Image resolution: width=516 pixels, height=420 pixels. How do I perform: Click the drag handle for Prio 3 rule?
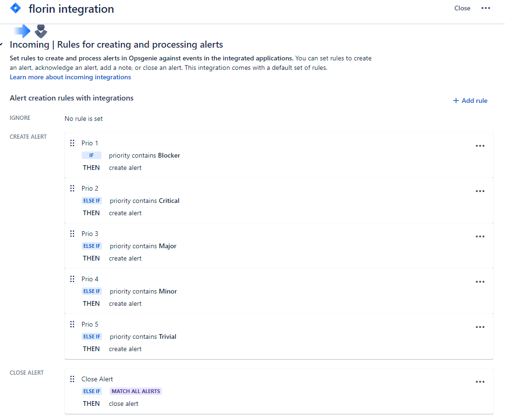click(x=72, y=234)
